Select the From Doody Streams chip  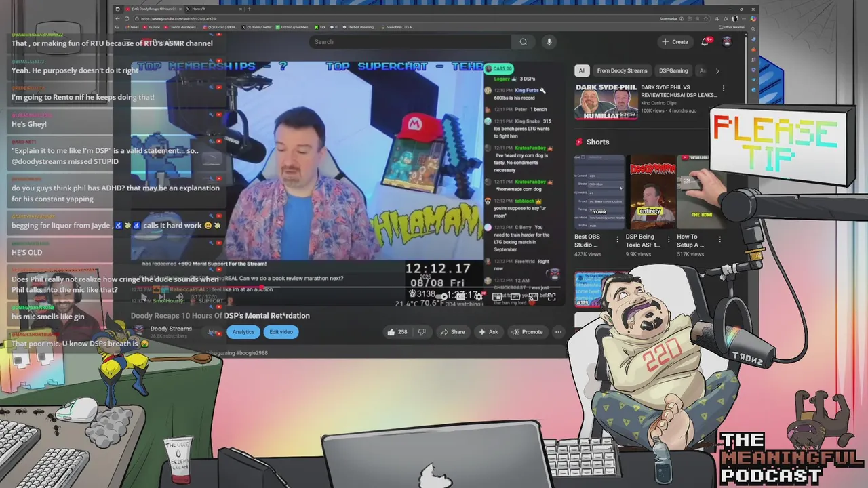click(x=622, y=70)
